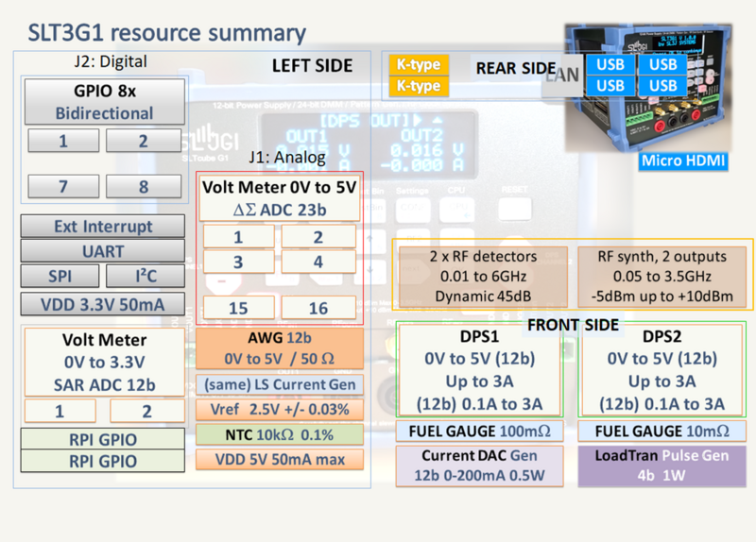Select the "VDD 3.3V 50mA" block

pos(103,304)
